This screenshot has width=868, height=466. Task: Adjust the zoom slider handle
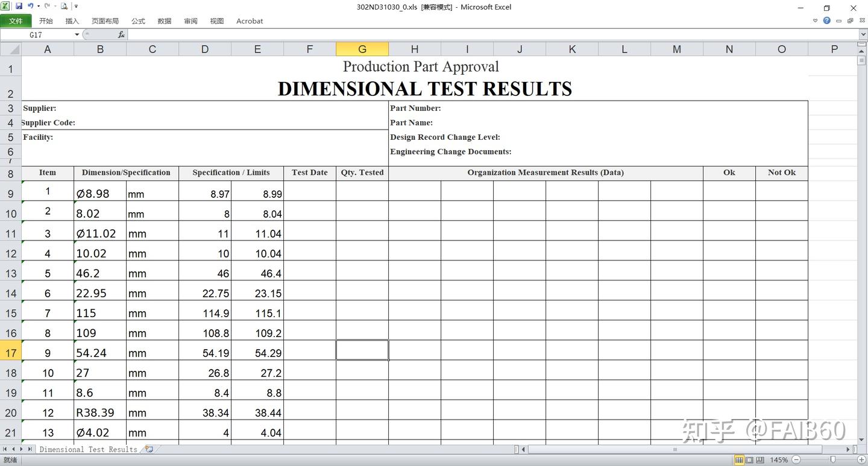[x=832, y=460]
